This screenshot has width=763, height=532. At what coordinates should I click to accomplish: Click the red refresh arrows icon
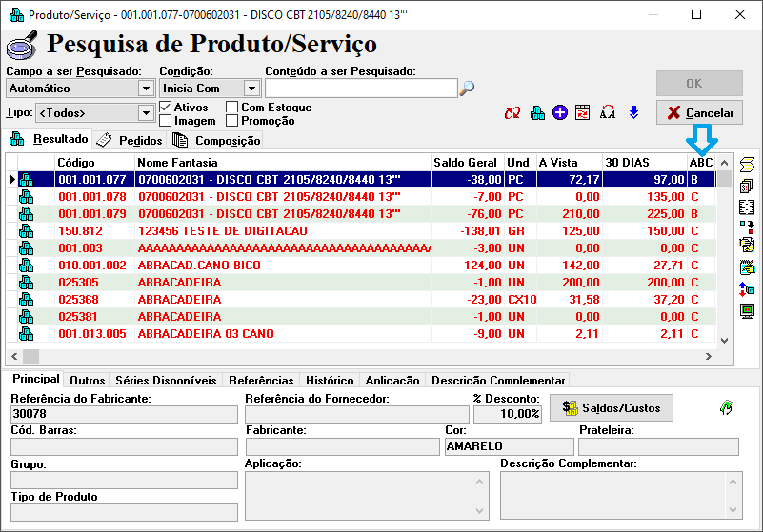[513, 113]
